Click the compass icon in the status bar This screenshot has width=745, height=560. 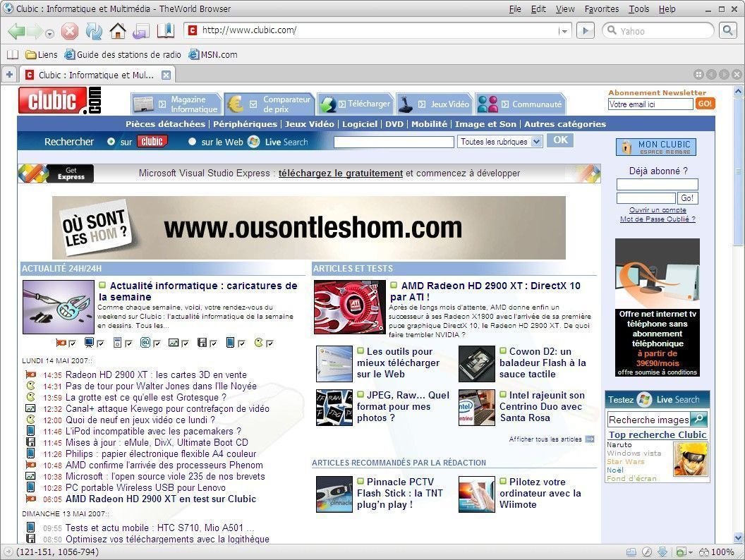point(647,552)
